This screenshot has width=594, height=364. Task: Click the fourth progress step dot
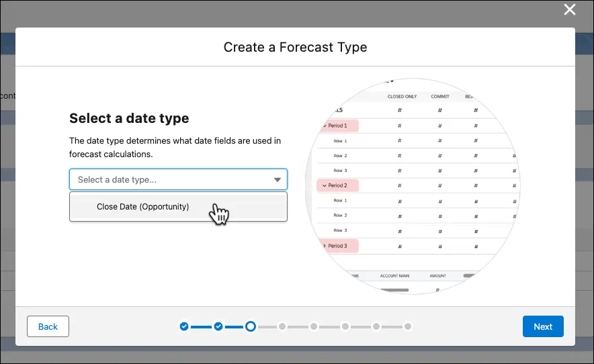(282, 326)
